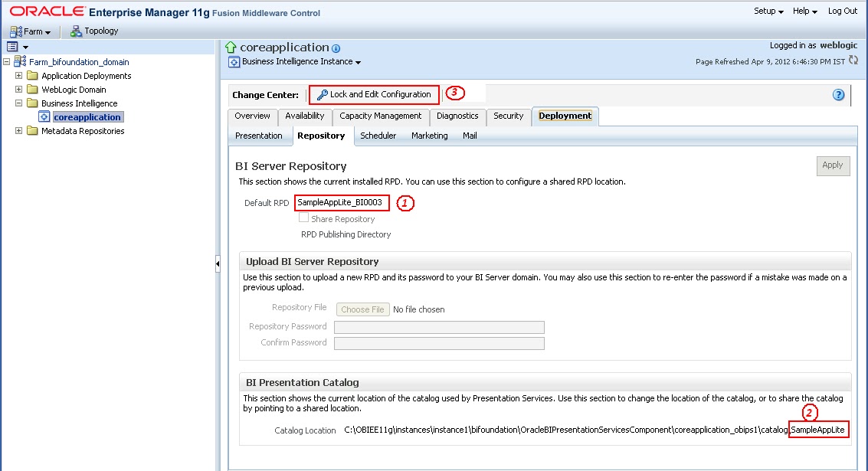The height and width of the screenshot is (471, 868).
Task: Switch to the Scheduler tab
Action: 378,136
